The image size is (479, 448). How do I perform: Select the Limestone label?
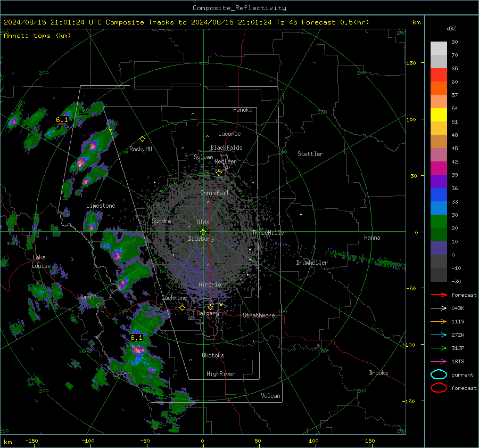coord(101,206)
